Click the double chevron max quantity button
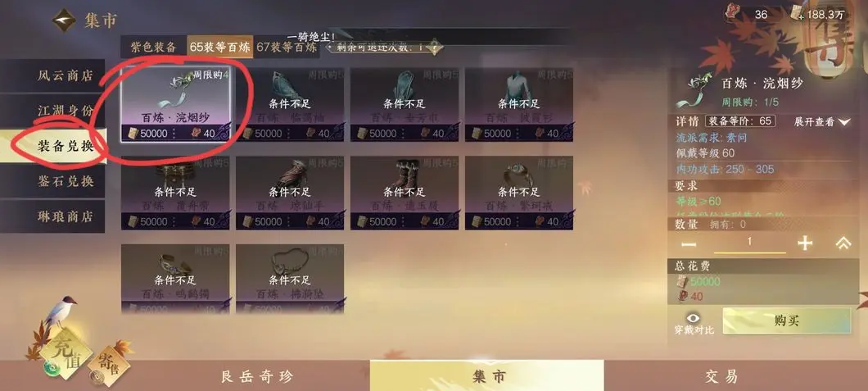 point(843,243)
